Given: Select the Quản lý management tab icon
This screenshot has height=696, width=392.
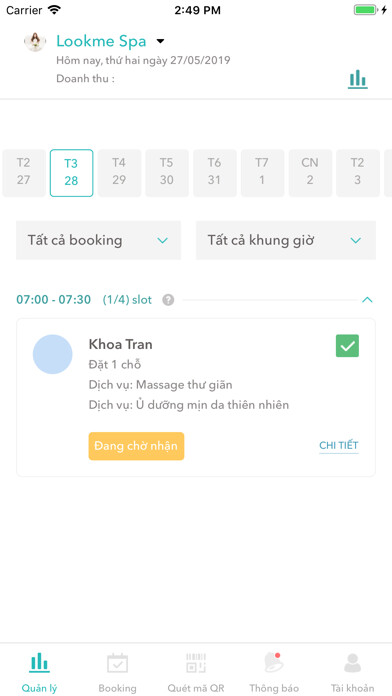Looking at the screenshot, I should tap(40, 663).
